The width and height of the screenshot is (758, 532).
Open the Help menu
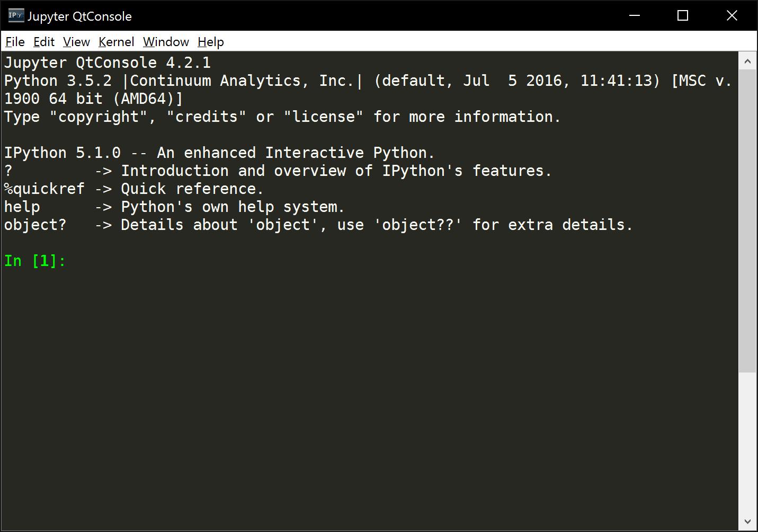pos(210,42)
